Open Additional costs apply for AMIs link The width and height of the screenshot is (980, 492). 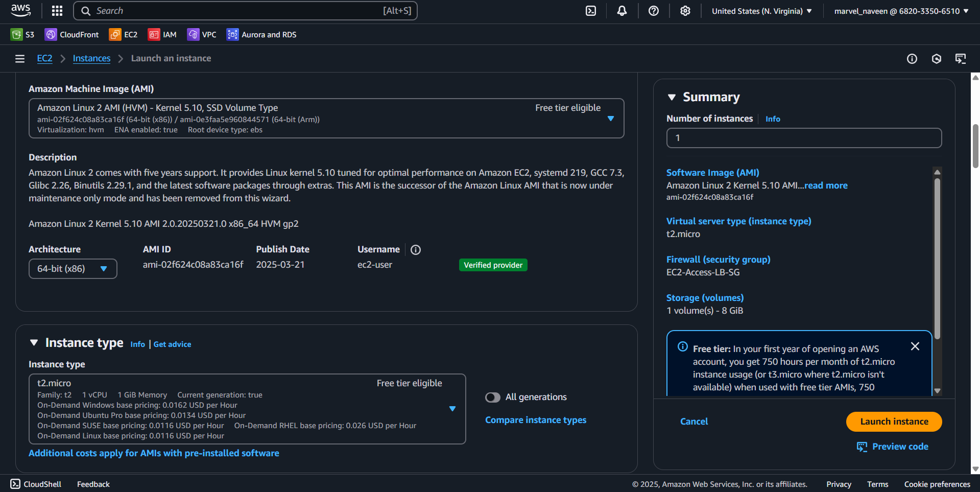click(x=154, y=453)
